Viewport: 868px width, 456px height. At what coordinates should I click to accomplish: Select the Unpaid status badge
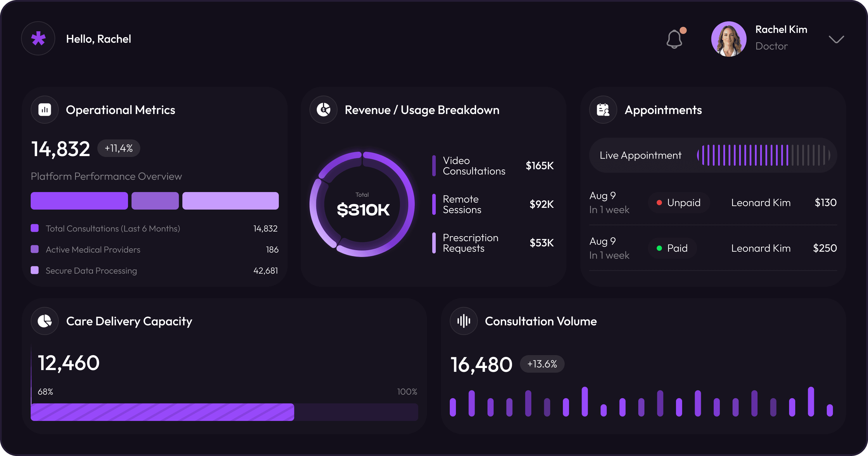679,203
